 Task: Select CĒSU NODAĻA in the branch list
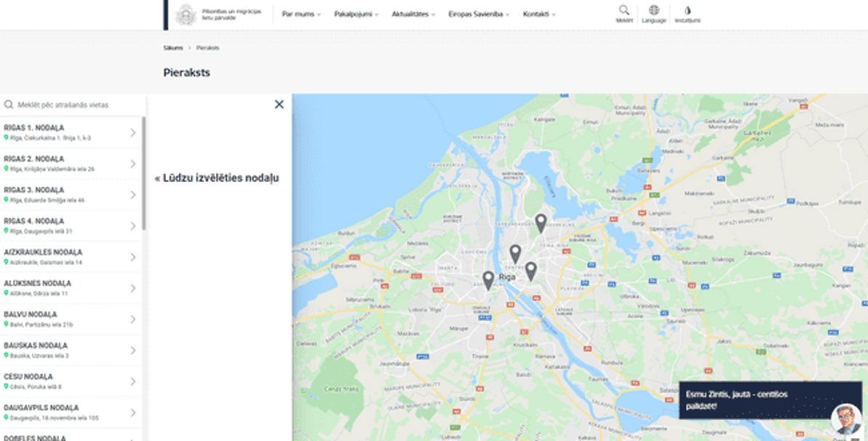[71, 381]
